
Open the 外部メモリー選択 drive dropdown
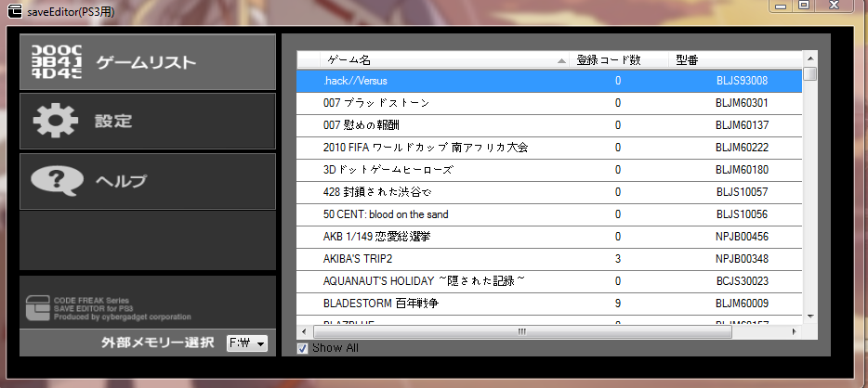247,343
